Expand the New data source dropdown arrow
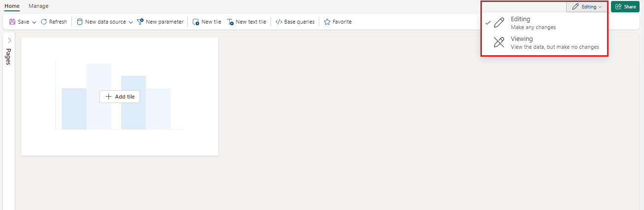 coord(131,22)
